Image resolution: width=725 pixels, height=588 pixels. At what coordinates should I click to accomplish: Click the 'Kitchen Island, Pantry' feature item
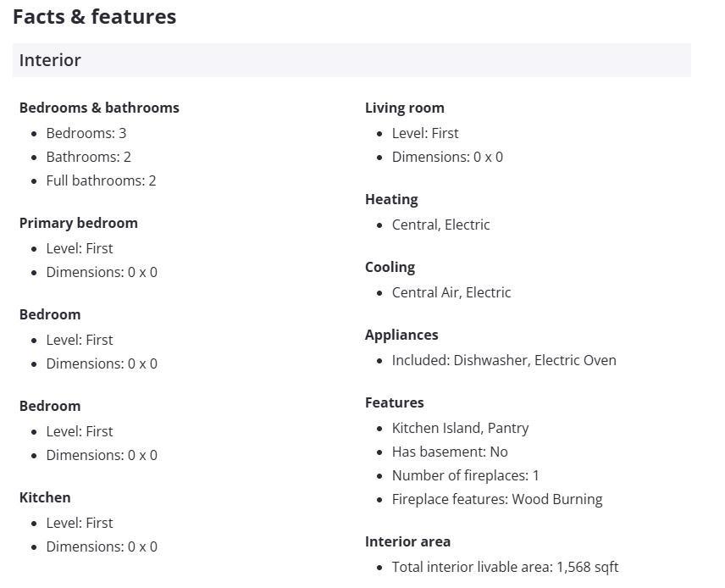(x=460, y=428)
